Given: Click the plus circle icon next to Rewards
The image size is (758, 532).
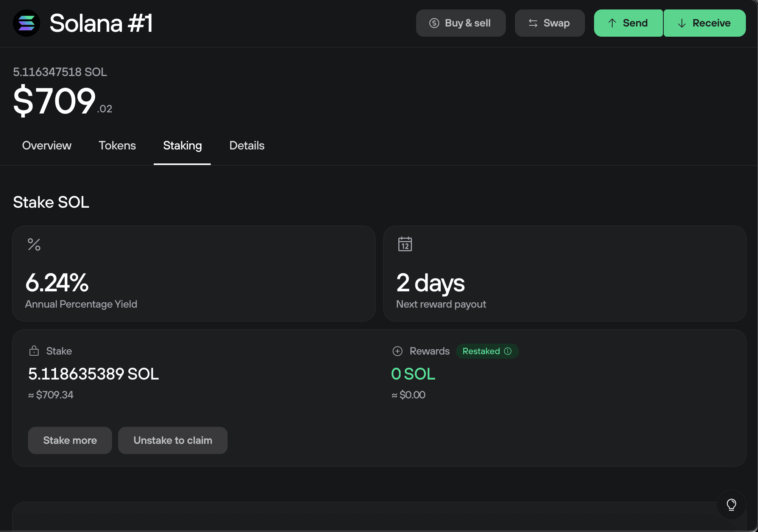Looking at the screenshot, I should [397, 351].
